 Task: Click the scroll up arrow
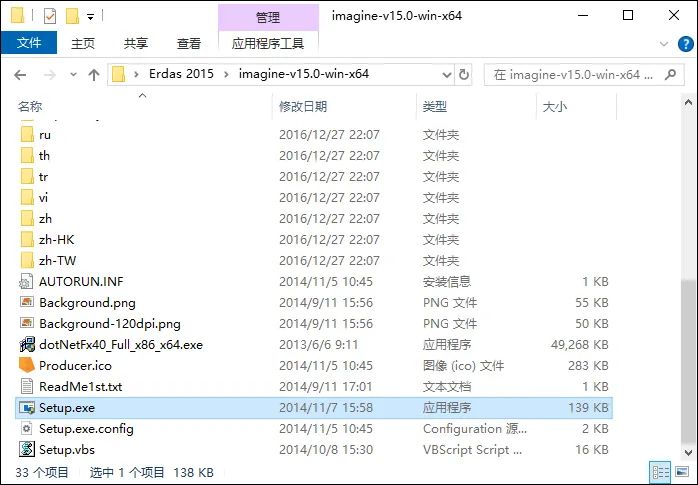coord(688,103)
